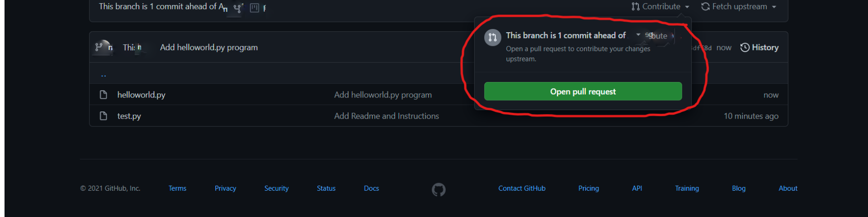Open the 'Add Readme and Instructions' commit message
The height and width of the screenshot is (217, 868).
click(387, 116)
